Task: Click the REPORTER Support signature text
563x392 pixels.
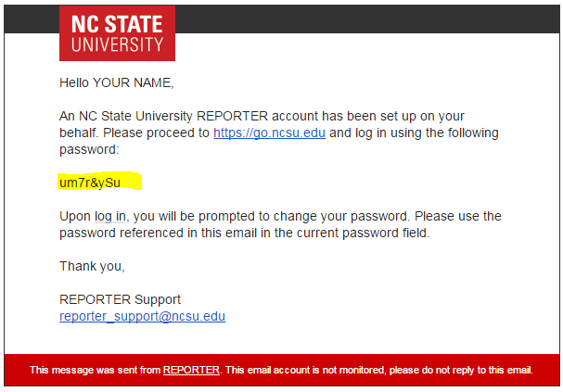Action: pos(120,299)
